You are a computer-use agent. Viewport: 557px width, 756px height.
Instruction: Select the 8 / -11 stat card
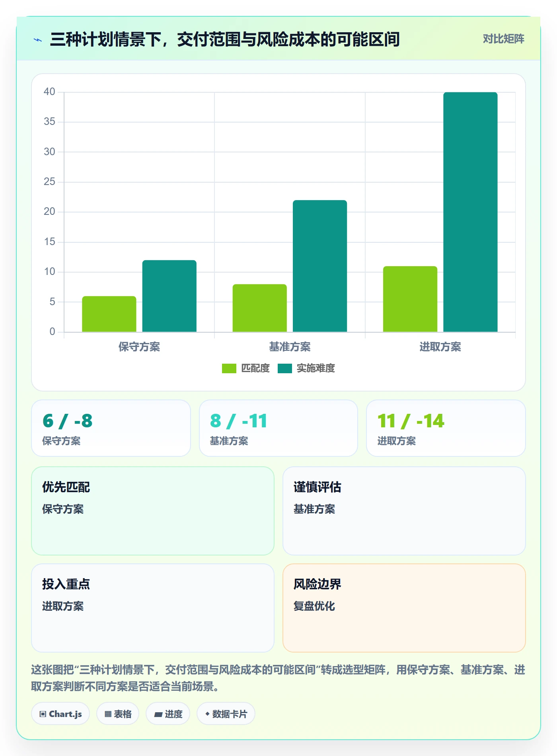pyautogui.click(x=278, y=428)
